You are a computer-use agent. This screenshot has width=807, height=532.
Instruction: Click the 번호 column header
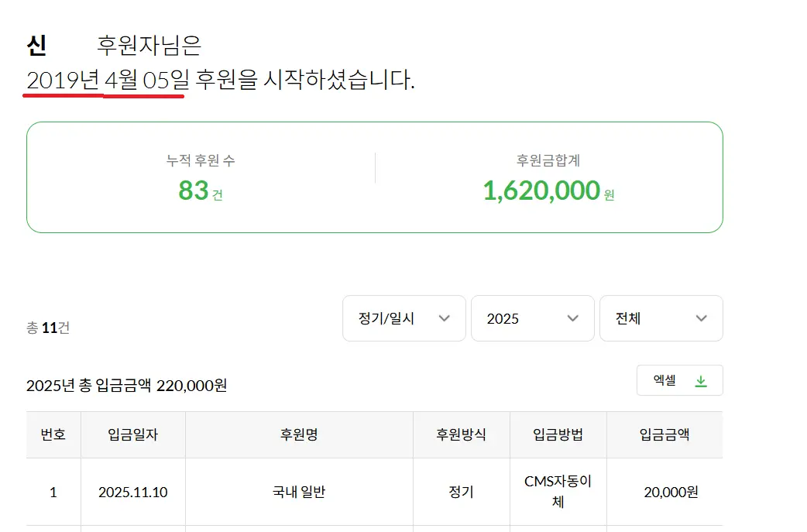coord(53,434)
